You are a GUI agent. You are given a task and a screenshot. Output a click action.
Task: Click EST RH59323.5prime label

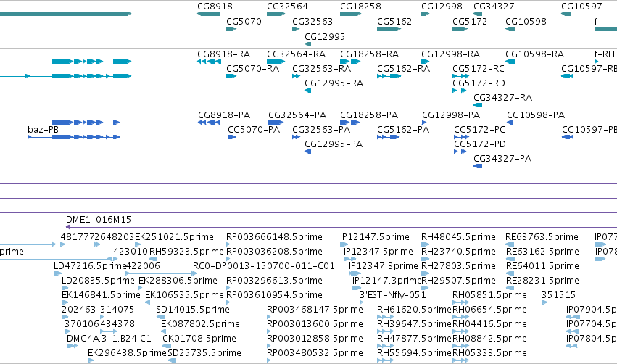(x=186, y=252)
